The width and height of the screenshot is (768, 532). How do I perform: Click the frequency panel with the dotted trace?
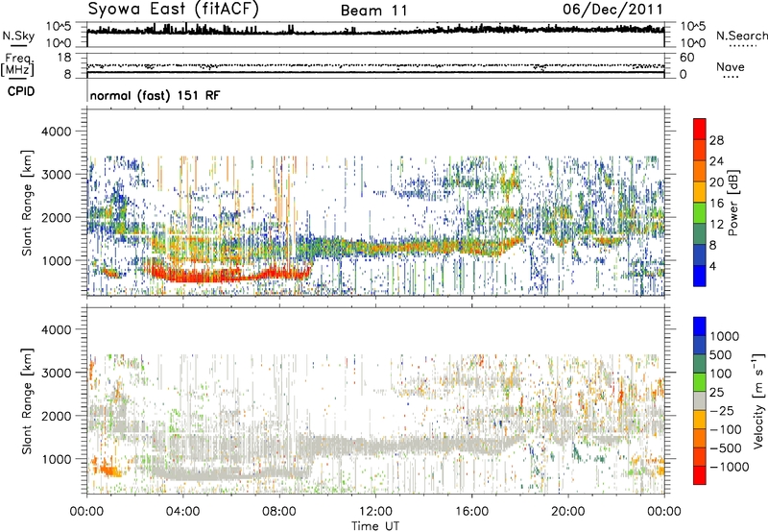pyautogui.click(x=375, y=65)
